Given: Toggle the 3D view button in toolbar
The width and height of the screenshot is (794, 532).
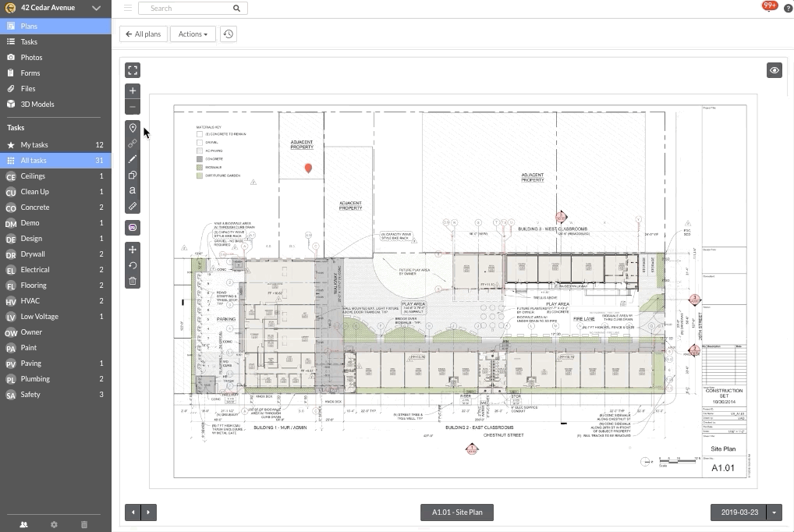Looking at the screenshot, I should click(133, 228).
